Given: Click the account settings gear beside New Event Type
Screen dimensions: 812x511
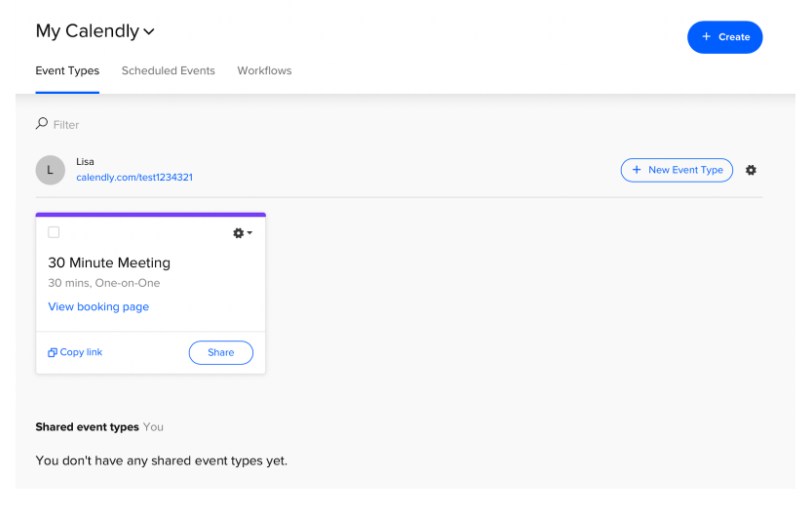Looking at the screenshot, I should [750, 170].
